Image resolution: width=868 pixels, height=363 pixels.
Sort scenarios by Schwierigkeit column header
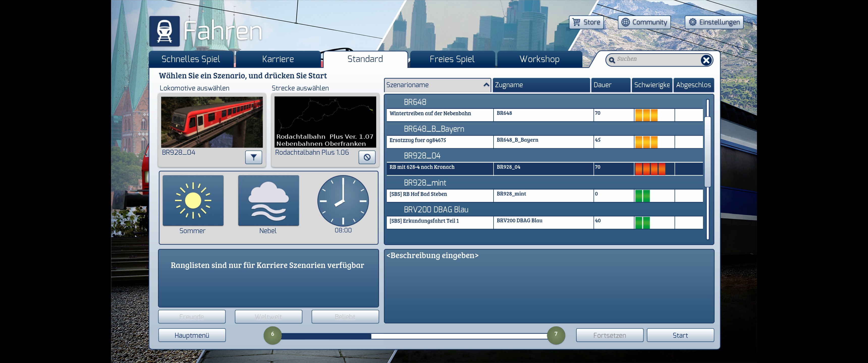tap(651, 85)
